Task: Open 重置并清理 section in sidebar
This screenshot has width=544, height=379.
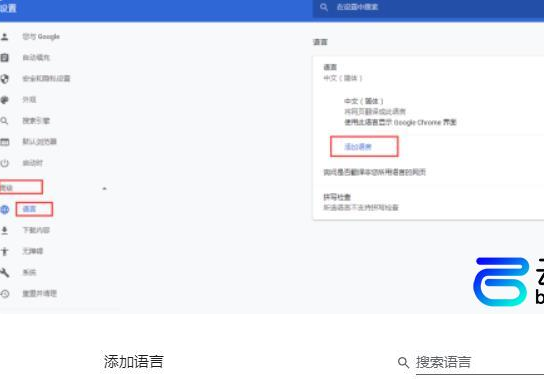Action: [40, 293]
